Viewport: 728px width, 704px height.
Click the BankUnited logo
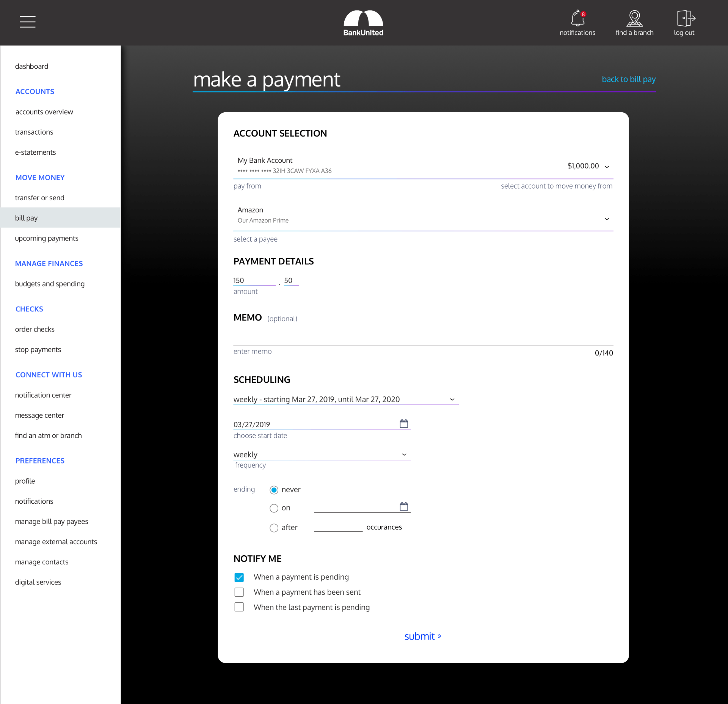[x=363, y=23]
